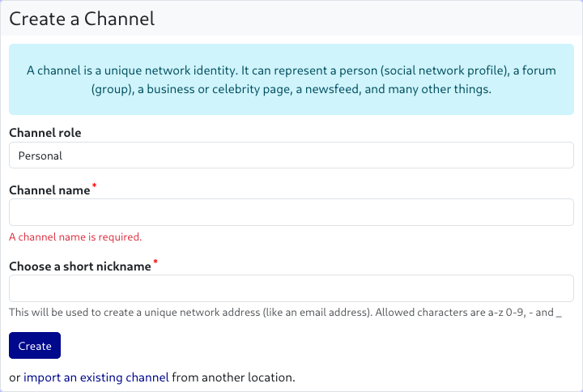Viewport: 583px width, 392px height.
Task: Click 'from another location.' text
Action: coord(234,377)
